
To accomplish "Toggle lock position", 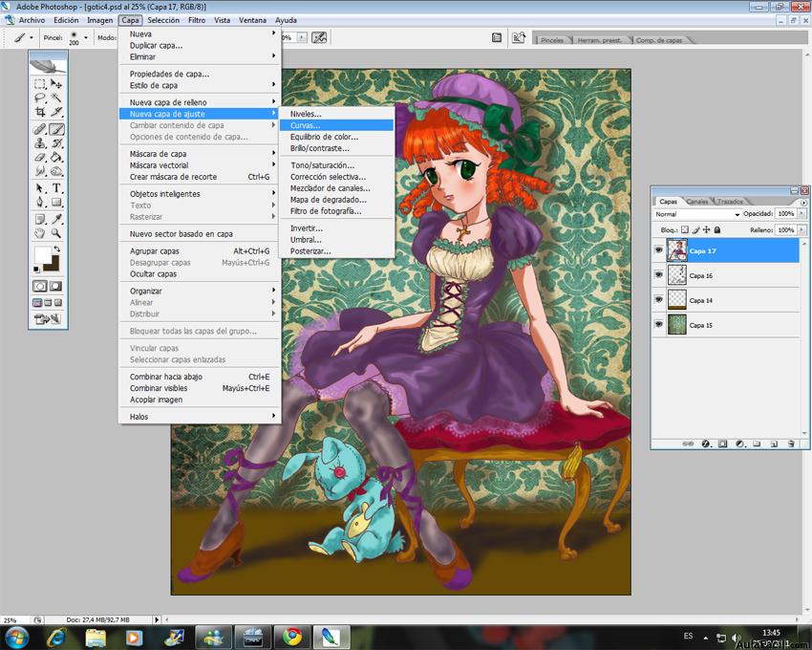I will click(706, 229).
